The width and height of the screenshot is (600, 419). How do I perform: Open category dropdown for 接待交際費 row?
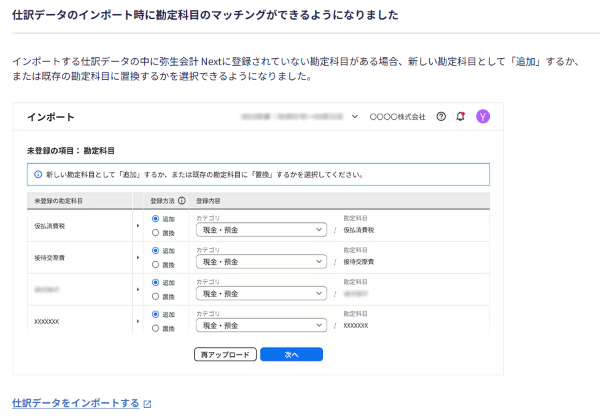(x=260, y=262)
